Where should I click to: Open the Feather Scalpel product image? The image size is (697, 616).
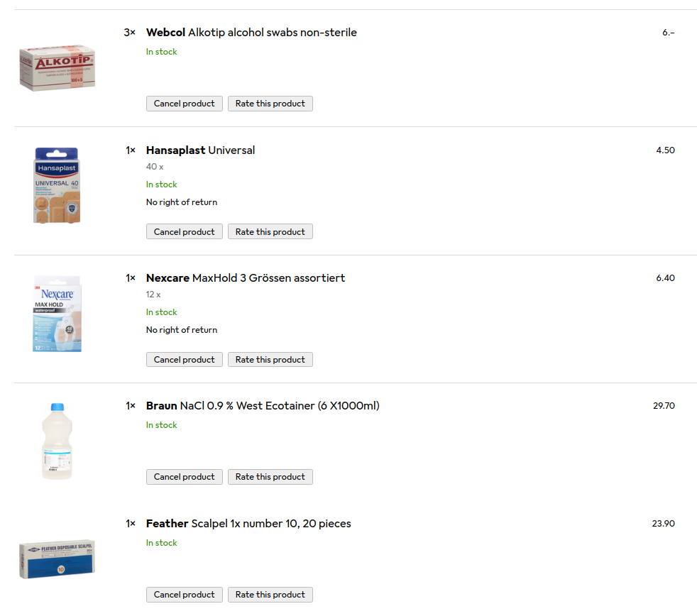click(x=57, y=559)
